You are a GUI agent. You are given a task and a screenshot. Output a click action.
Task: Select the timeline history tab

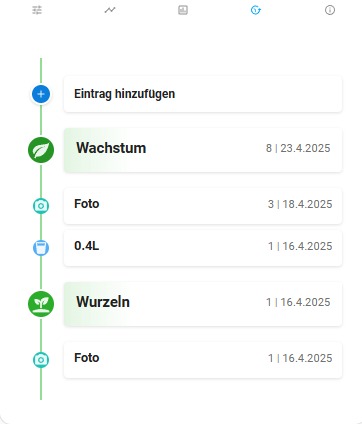[256, 10]
